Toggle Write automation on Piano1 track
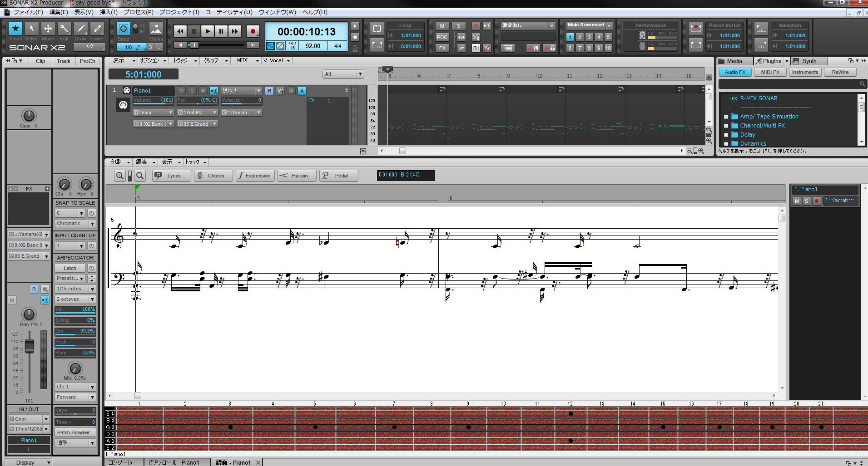The width and height of the screenshot is (868, 466). (280, 91)
